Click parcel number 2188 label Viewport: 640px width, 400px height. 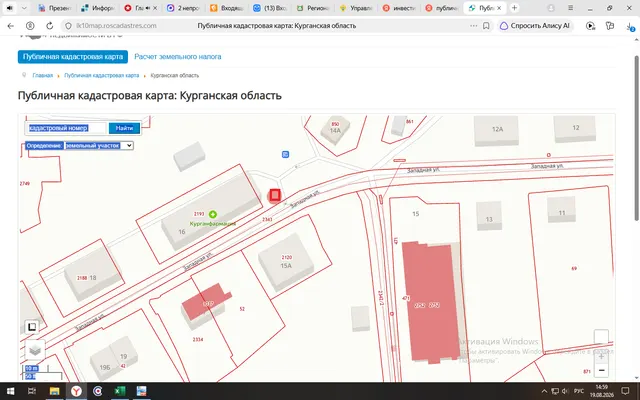82,278
